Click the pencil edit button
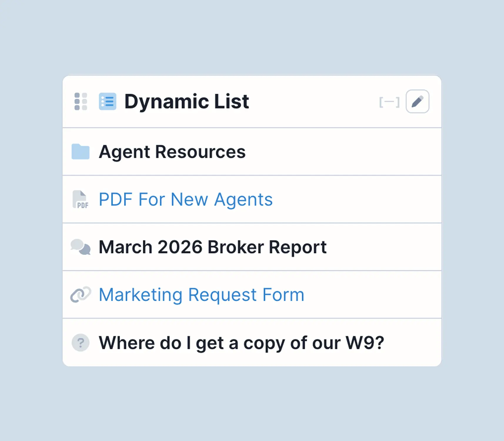 417,101
